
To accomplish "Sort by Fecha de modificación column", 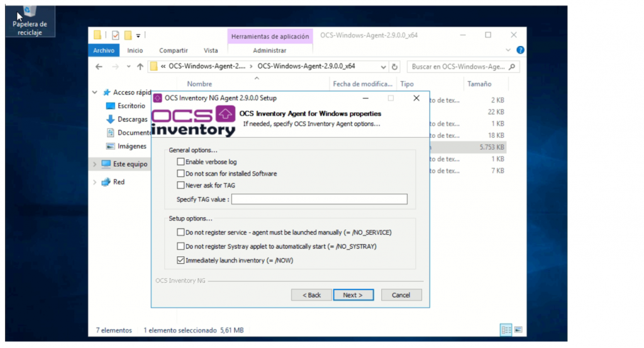I will (x=363, y=84).
